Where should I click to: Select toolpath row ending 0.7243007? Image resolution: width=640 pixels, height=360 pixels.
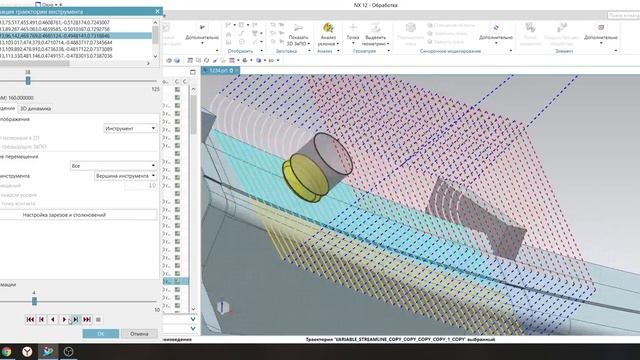coord(76,22)
